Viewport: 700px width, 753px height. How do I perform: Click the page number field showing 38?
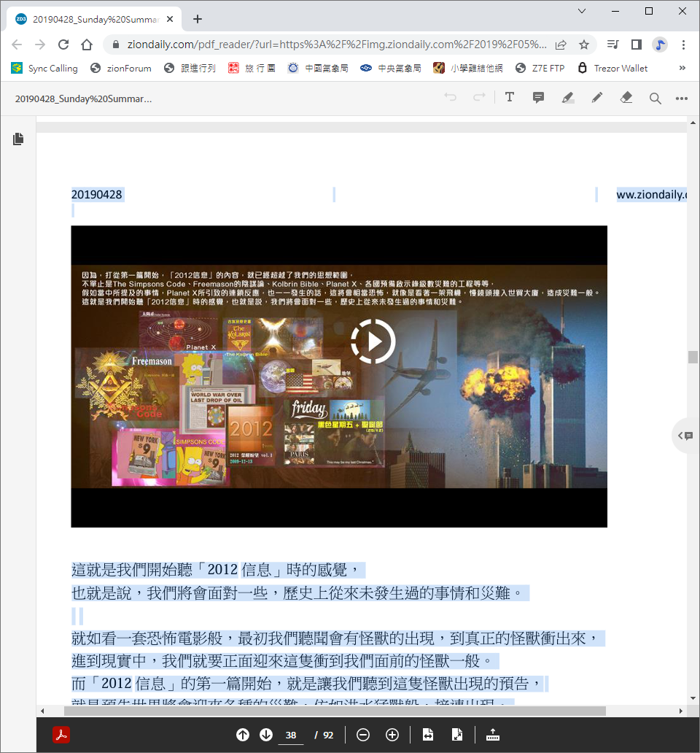tap(291, 735)
